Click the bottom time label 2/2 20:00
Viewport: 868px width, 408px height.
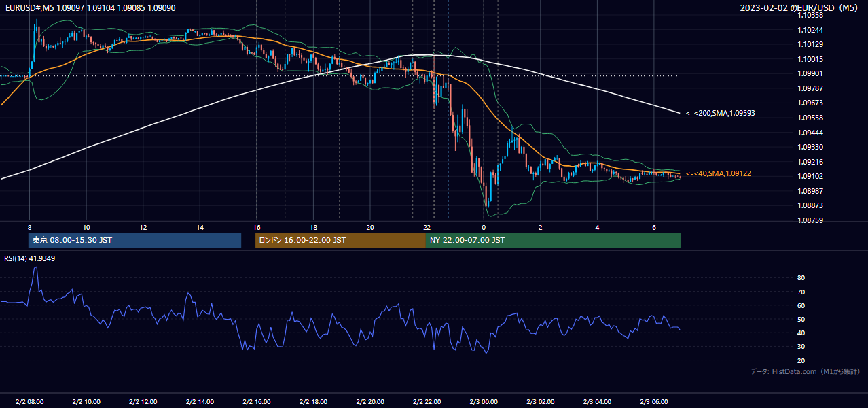(x=369, y=401)
